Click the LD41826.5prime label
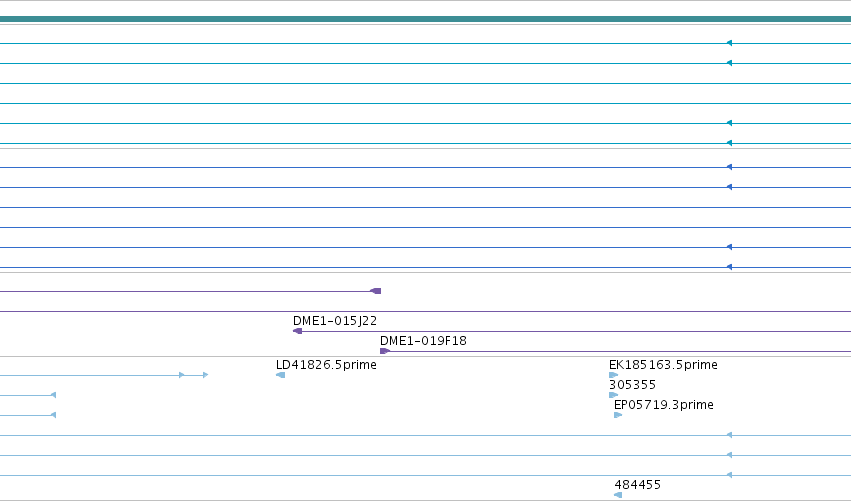The height and width of the screenshot is (501, 851). [x=326, y=365]
